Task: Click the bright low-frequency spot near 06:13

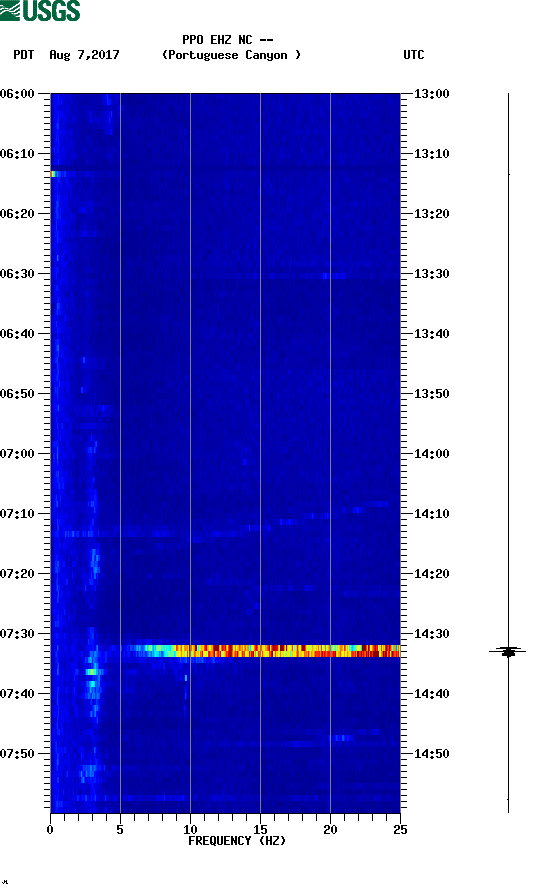Action: 56,174
